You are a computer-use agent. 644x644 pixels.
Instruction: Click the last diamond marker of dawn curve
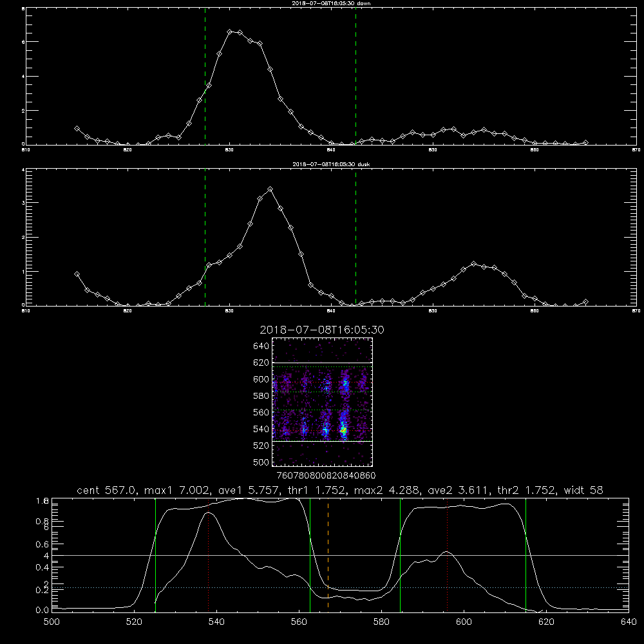(x=585, y=142)
